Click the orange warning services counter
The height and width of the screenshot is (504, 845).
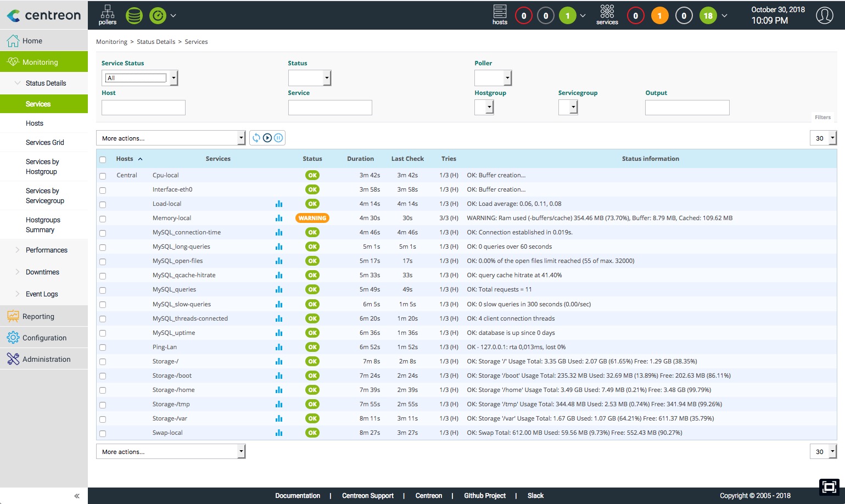pyautogui.click(x=659, y=16)
